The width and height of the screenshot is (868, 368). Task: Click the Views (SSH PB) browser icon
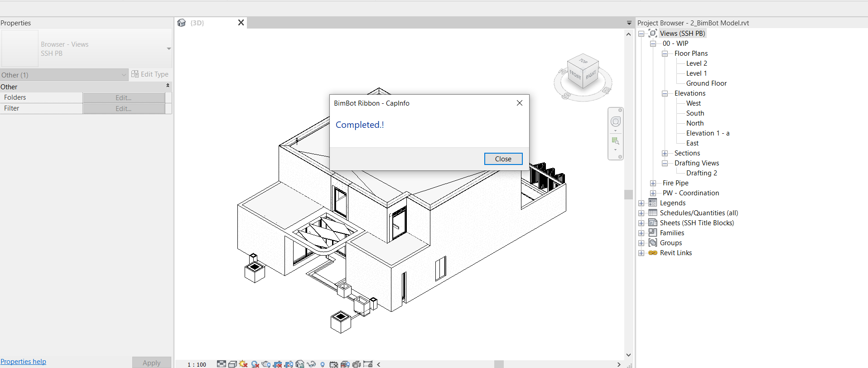pyautogui.click(x=653, y=33)
